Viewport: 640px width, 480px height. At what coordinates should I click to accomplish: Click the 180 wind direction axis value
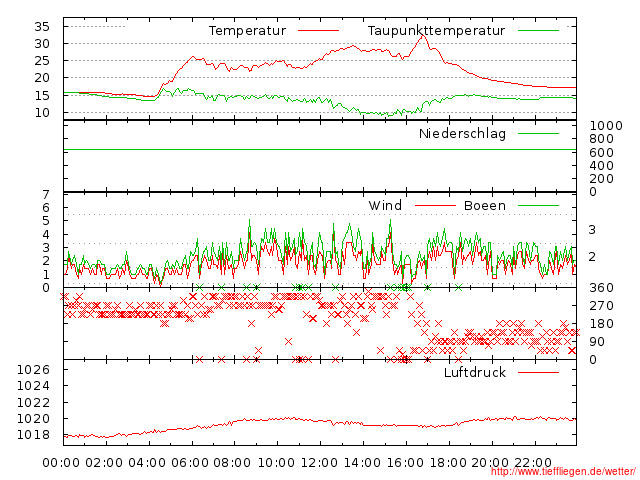click(x=602, y=324)
